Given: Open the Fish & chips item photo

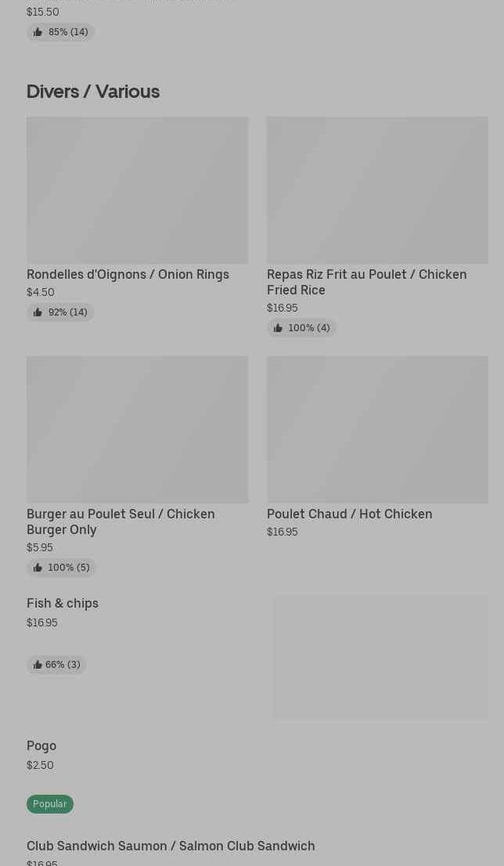Looking at the screenshot, I should tap(380, 658).
